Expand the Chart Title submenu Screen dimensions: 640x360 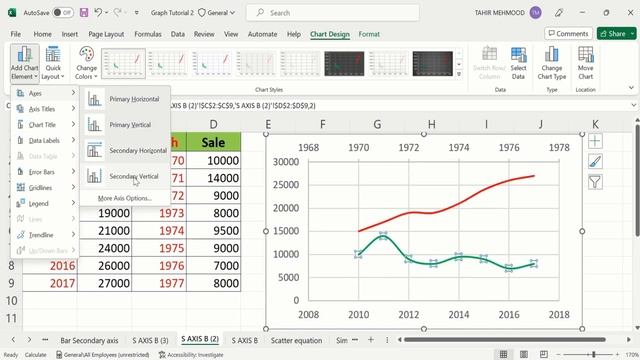pos(45,124)
